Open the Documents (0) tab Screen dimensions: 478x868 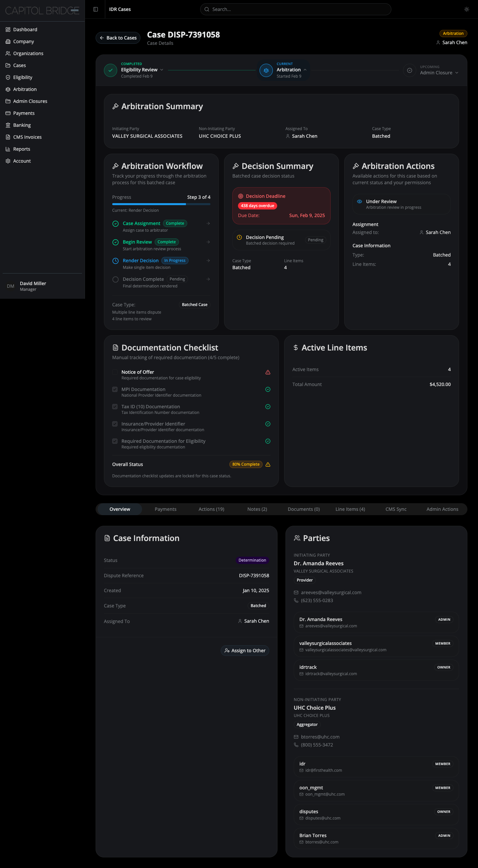pyautogui.click(x=303, y=509)
